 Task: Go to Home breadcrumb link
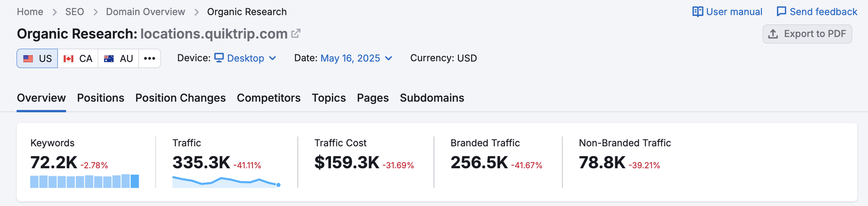point(30,11)
